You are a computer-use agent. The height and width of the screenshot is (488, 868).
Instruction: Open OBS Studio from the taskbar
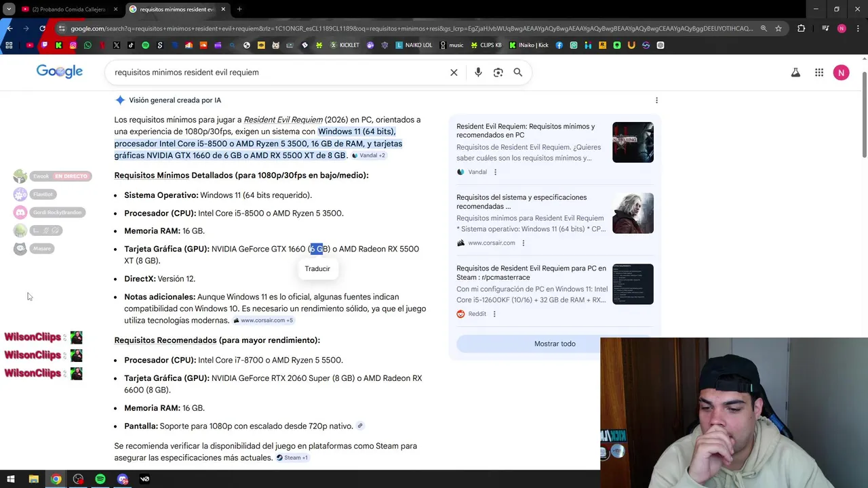coord(78,479)
